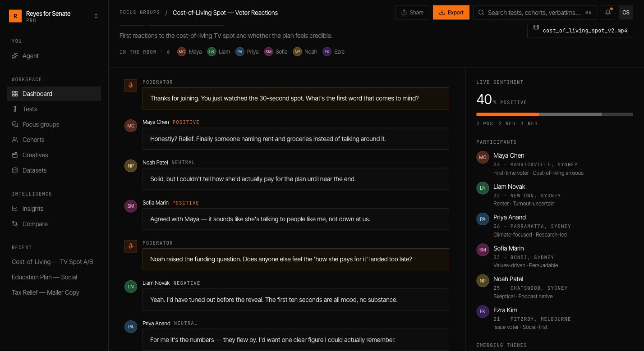Click the Reyes for Senate logo
This screenshot has height=351, width=644.
click(x=15, y=16)
